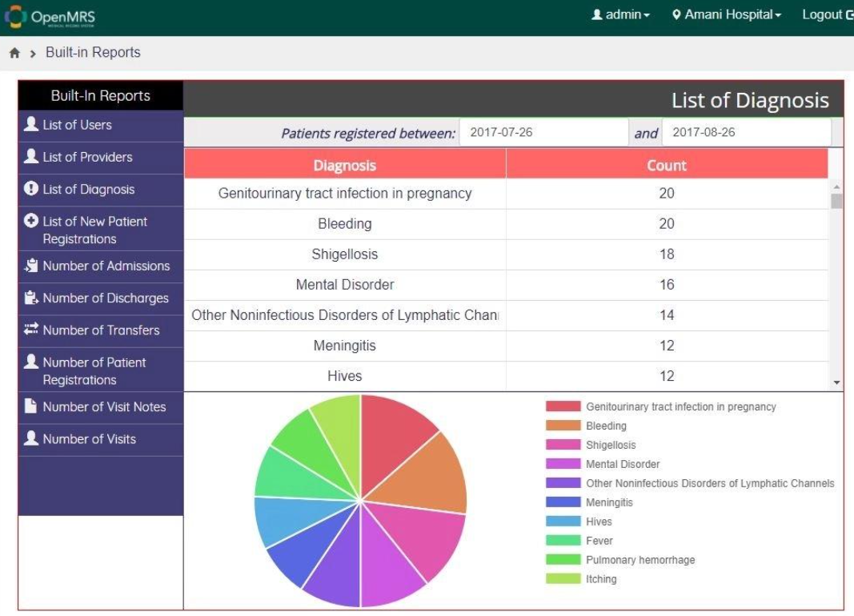Toggle the Meningitis legend color swatch
Screen dimensions: 854x616
(x=563, y=502)
